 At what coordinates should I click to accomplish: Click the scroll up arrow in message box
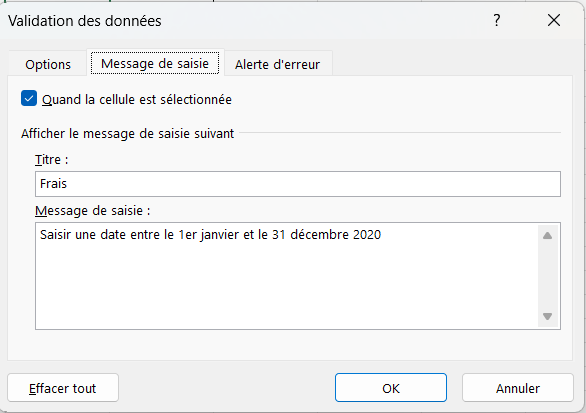(548, 235)
